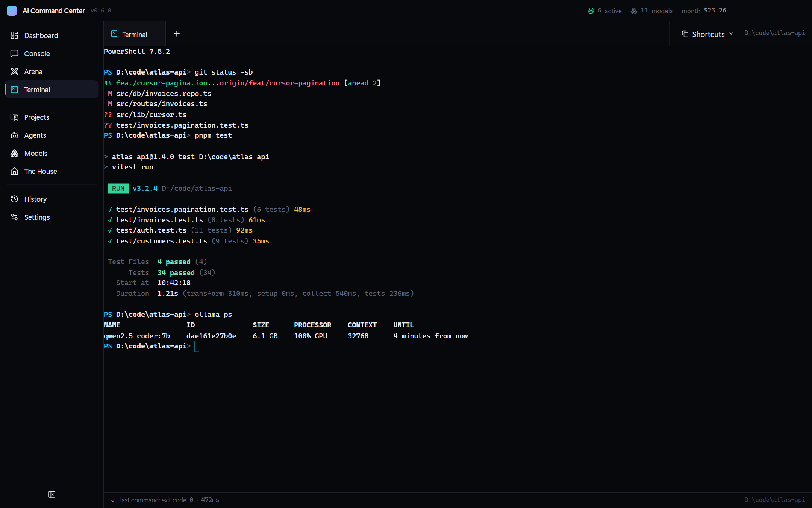
Task: Click the working directory path in header
Action: coord(775,33)
